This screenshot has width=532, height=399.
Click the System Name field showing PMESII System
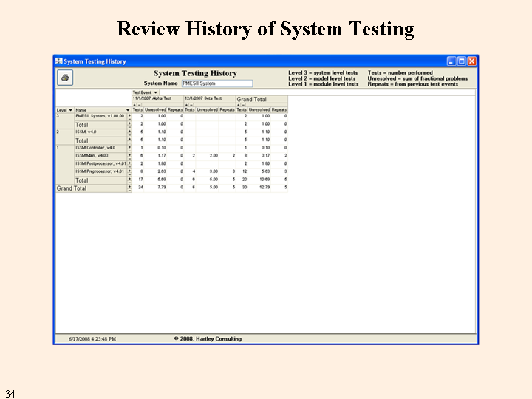click(x=217, y=83)
